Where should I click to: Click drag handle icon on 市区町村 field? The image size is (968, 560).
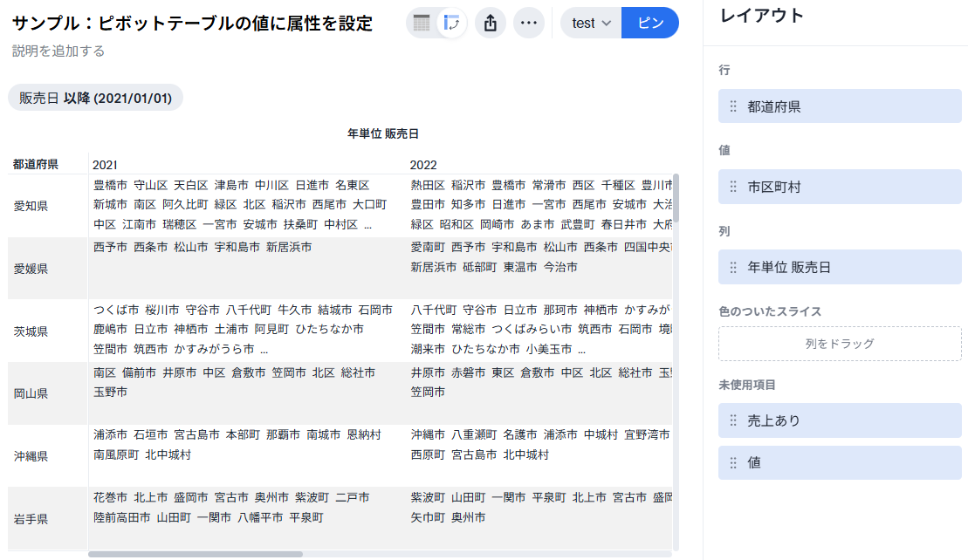[x=733, y=187]
